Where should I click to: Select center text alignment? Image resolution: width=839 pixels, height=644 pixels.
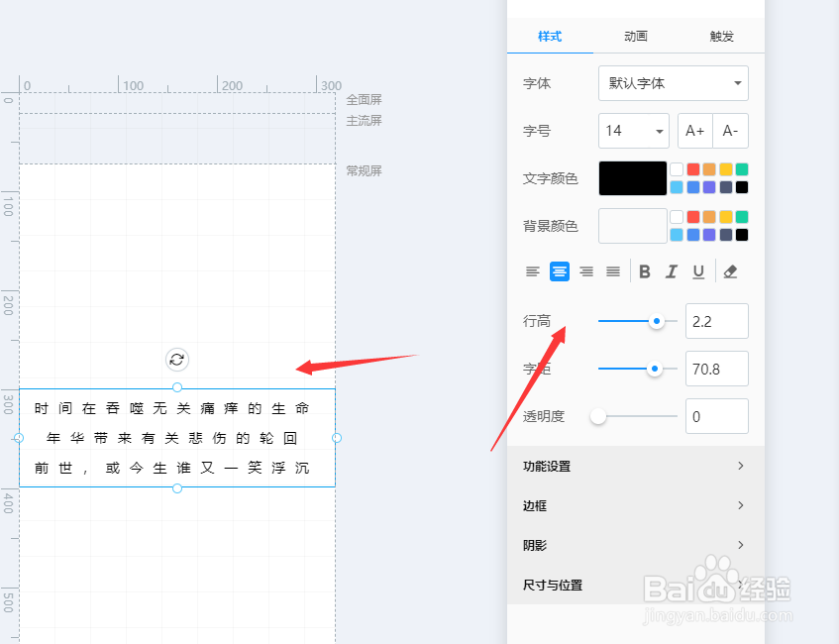point(560,270)
